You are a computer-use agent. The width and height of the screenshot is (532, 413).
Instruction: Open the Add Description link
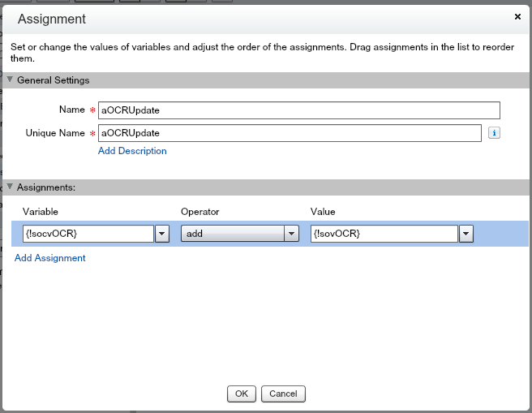(132, 151)
